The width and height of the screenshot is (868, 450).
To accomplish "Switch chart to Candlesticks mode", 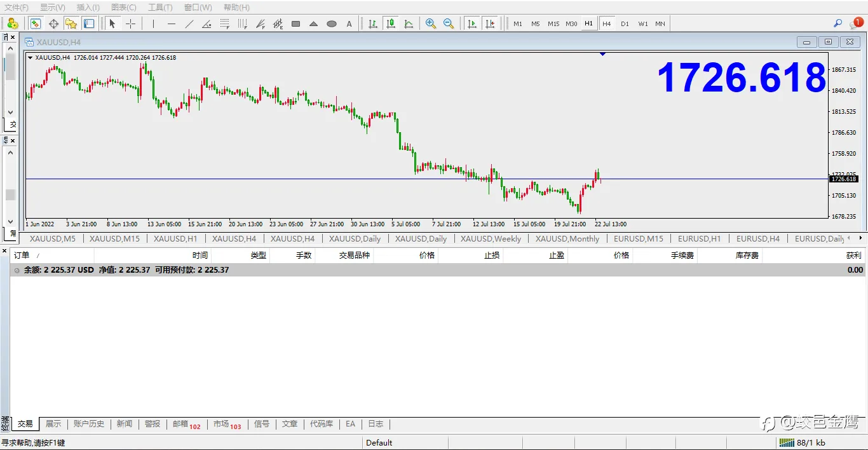I will [391, 24].
